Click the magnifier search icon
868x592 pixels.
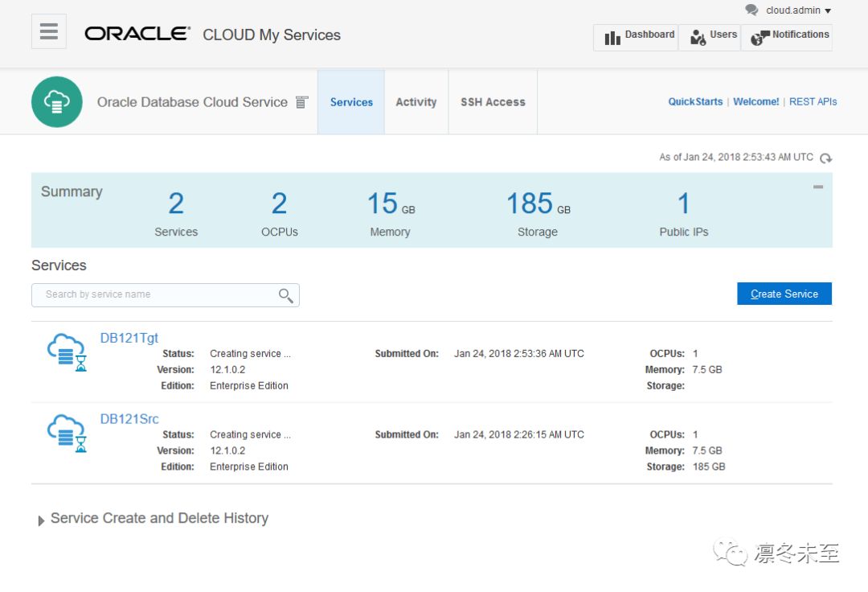(285, 295)
